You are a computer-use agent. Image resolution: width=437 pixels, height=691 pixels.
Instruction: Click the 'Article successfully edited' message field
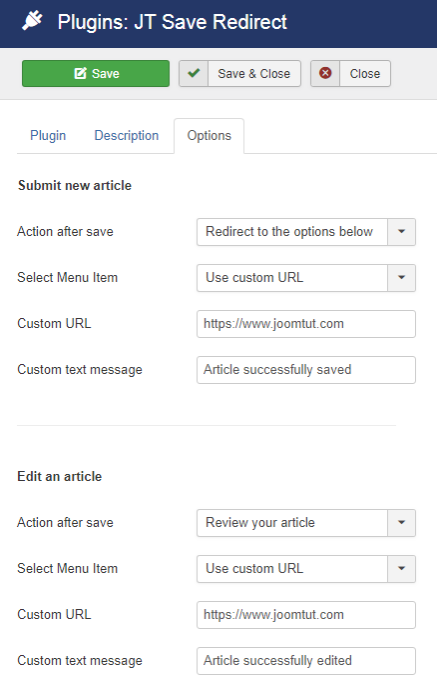[306, 661]
